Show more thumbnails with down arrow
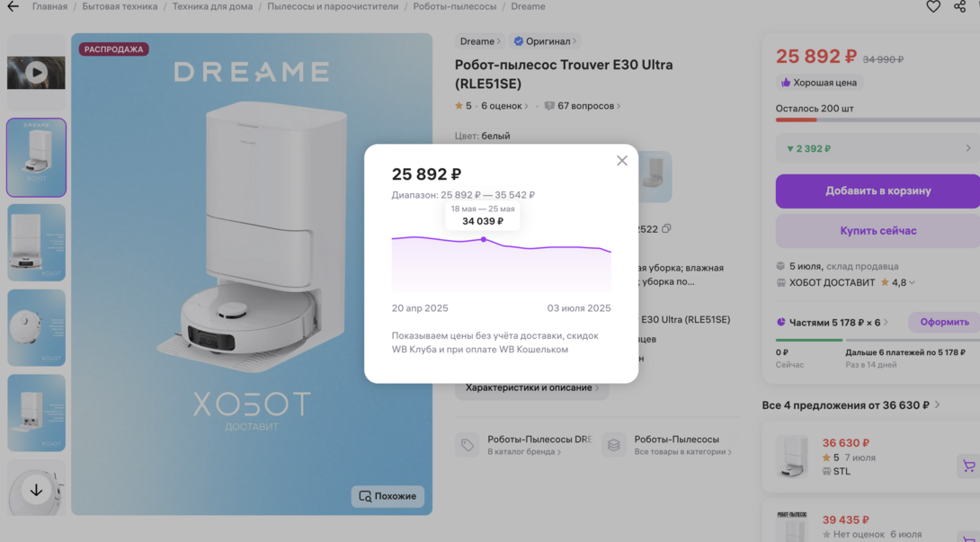Image resolution: width=980 pixels, height=542 pixels. click(36, 490)
